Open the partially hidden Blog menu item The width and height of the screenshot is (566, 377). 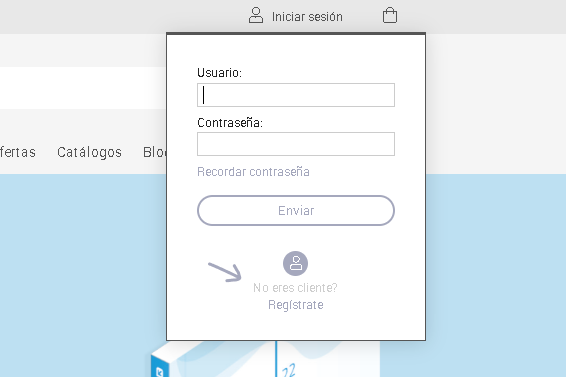154,152
